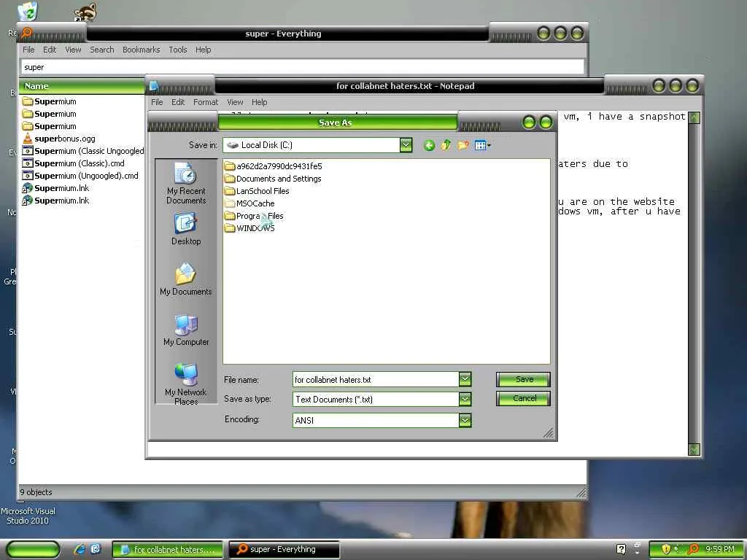Select Supermium (Ungoogled).cmd in Everything
Image resolution: width=747 pixels, height=560 pixels.
[80, 176]
